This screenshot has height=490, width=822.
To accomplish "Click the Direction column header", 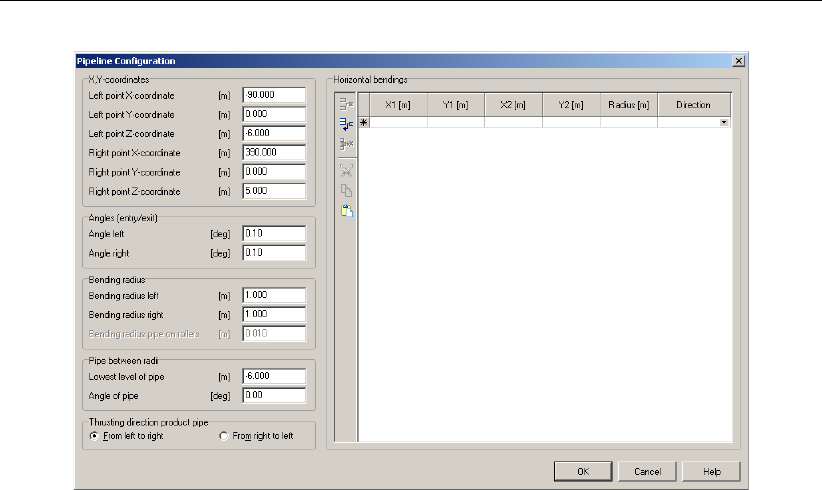I will pyautogui.click(x=694, y=105).
